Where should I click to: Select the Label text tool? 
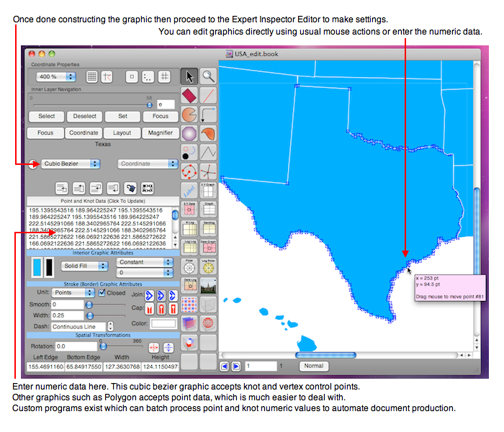(x=189, y=191)
